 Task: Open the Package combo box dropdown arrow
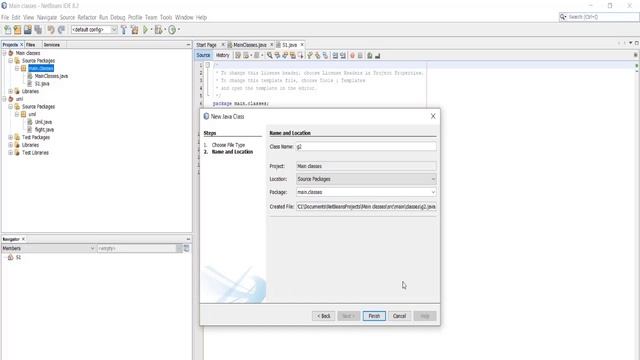(433, 192)
